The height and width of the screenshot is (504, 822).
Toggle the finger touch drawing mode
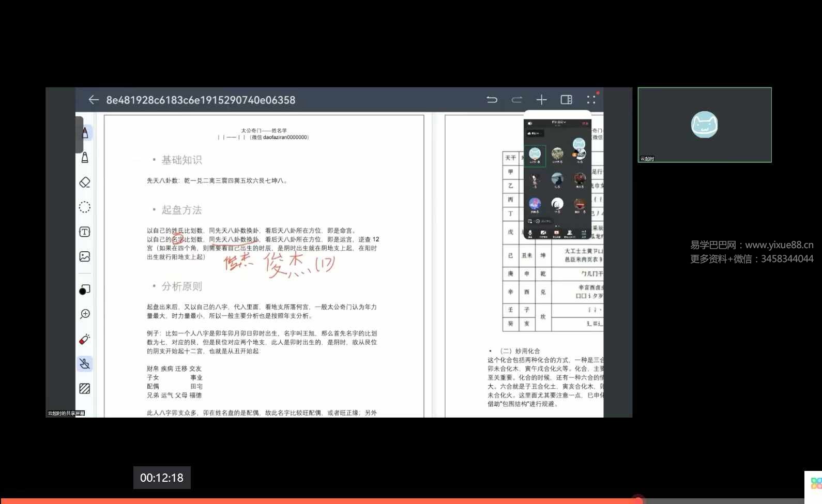(x=85, y=364)
